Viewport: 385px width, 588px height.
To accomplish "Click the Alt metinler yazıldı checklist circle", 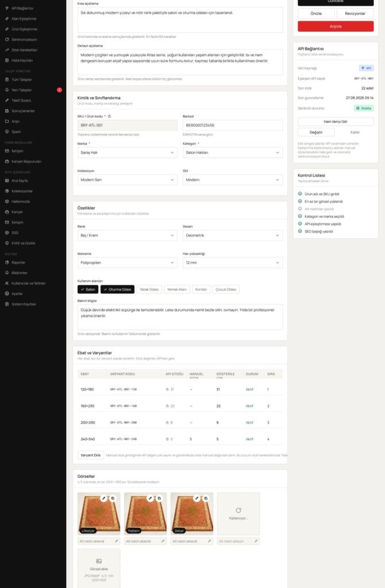I will [300, 209].
